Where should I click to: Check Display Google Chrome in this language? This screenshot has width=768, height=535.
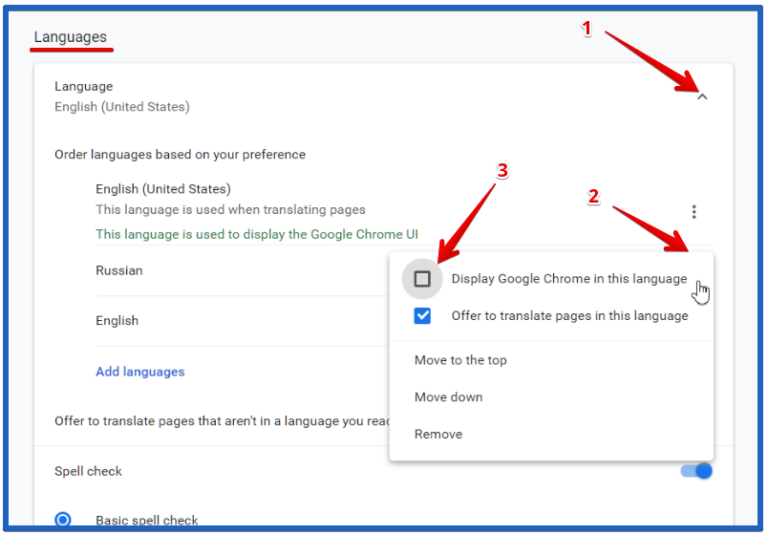point(422,279)
